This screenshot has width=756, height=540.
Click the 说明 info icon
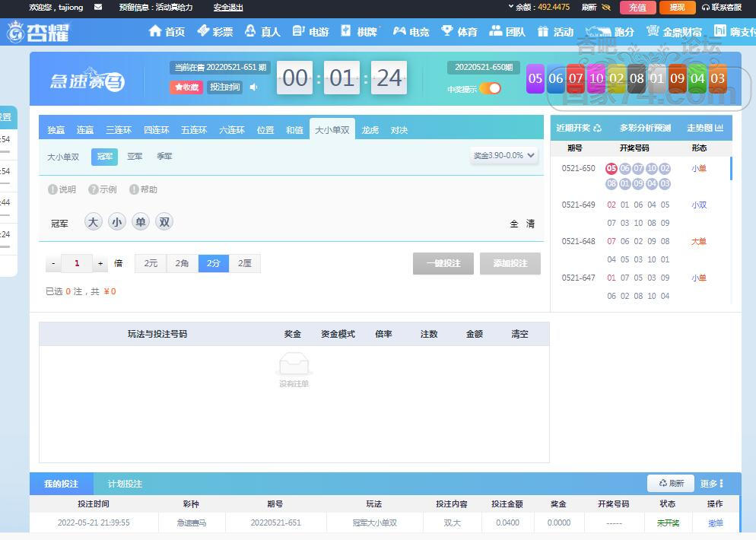coord(52,189)
